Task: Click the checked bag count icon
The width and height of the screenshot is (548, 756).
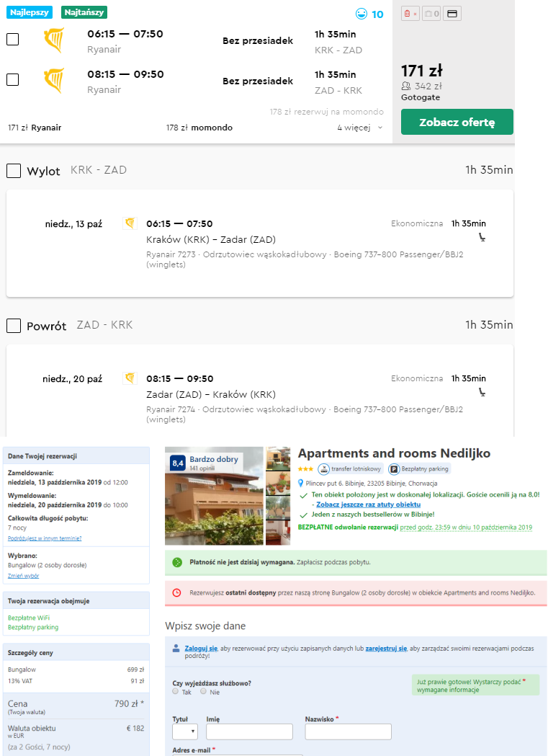Action: click(431, 14)
